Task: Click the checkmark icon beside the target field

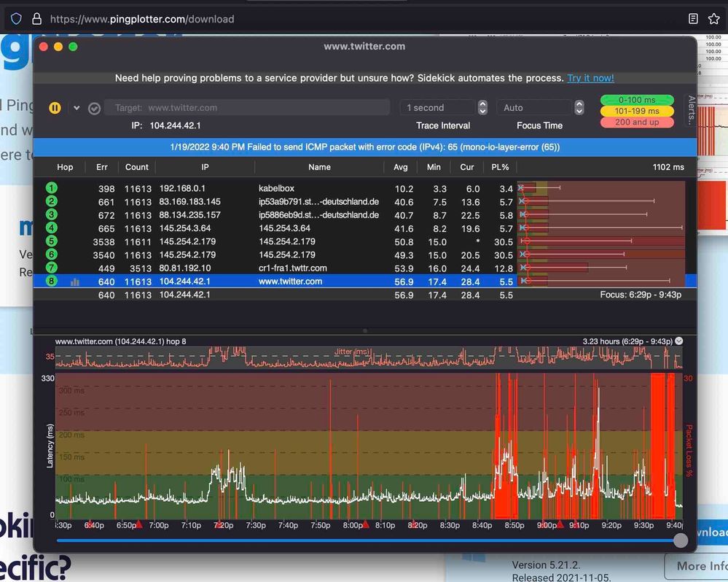Action: click(94, 108)
